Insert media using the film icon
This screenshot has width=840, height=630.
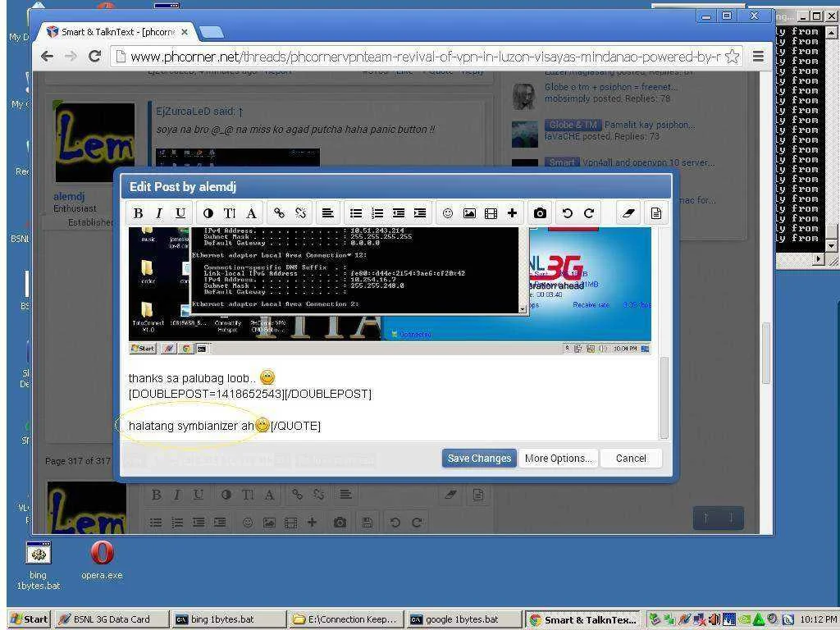[x=491, y=213]
